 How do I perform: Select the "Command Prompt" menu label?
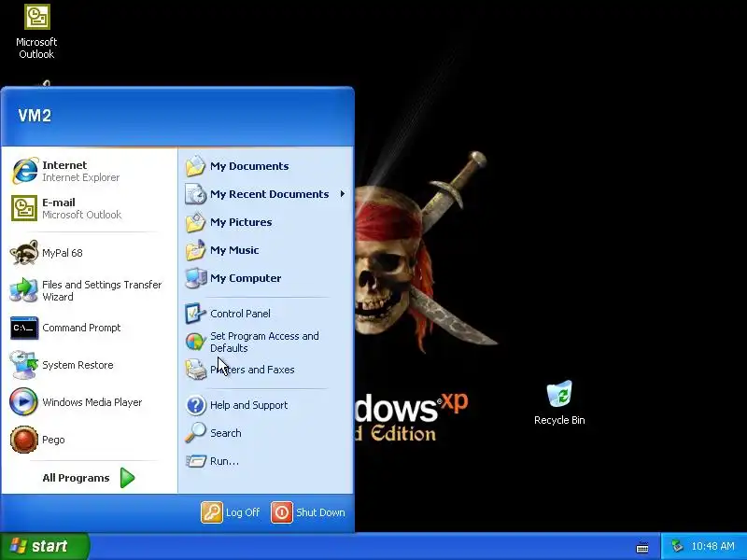point(81,328)
